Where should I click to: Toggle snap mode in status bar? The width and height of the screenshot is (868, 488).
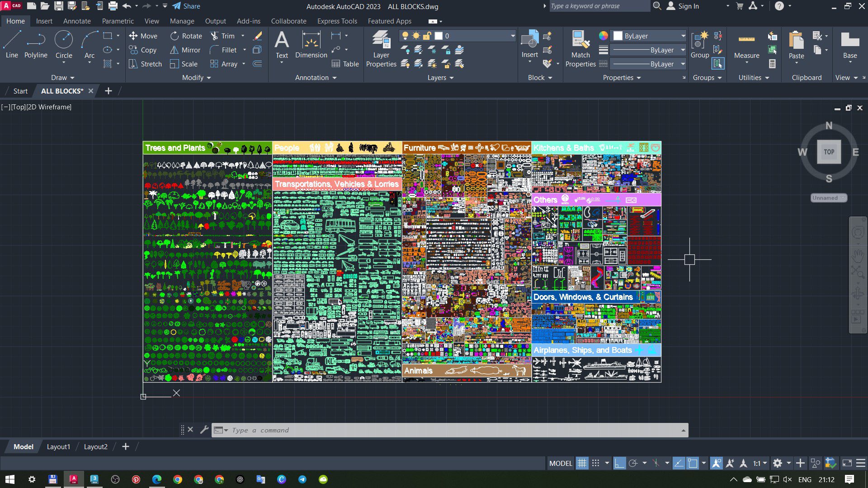tap(596, 463)
